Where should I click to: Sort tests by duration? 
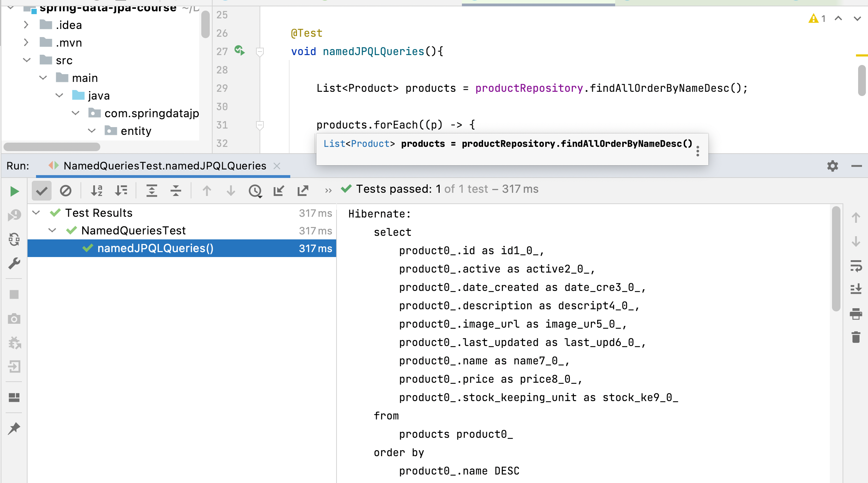121,191
